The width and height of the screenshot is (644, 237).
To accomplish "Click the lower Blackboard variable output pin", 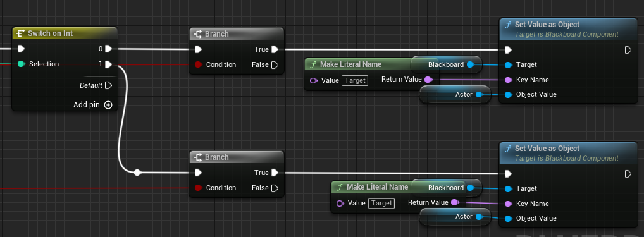I will click(x=470, y=188).
